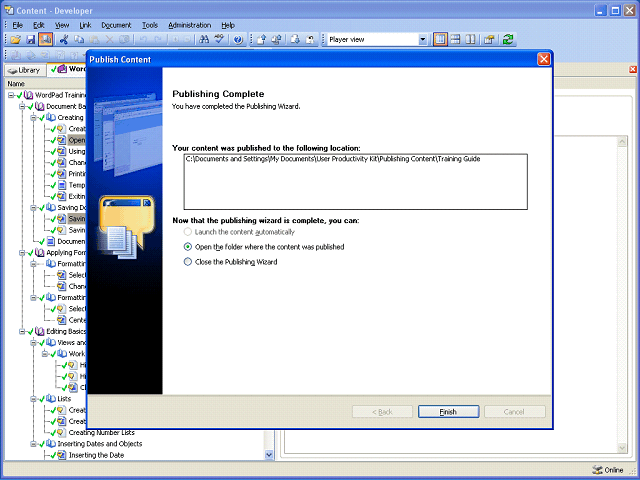Click the Check In document icon

click(262, 40)
